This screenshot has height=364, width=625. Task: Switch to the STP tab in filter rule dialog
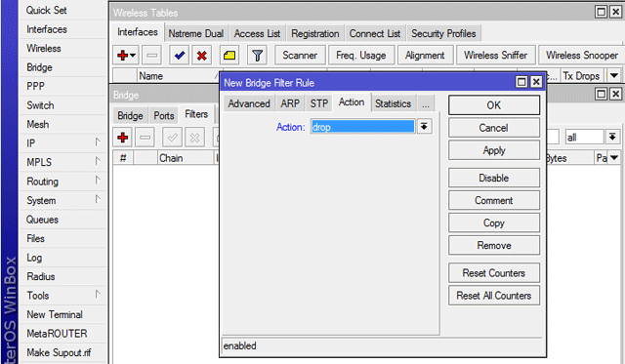point(319,103)
